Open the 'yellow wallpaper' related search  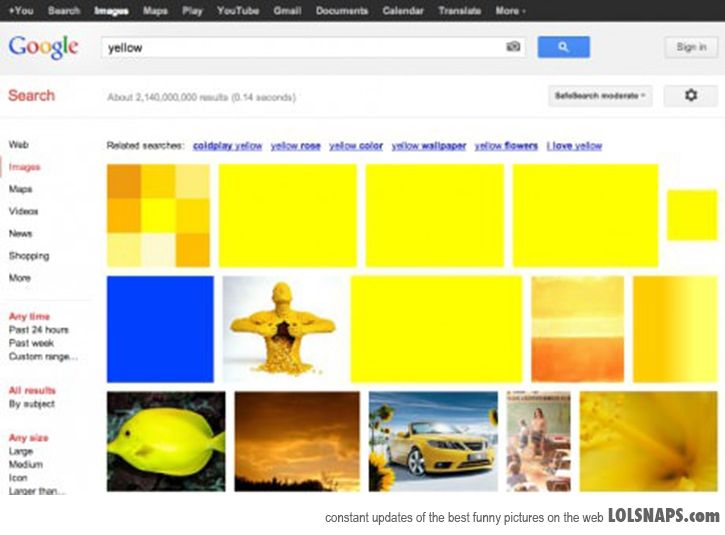(x=428, y=146)
